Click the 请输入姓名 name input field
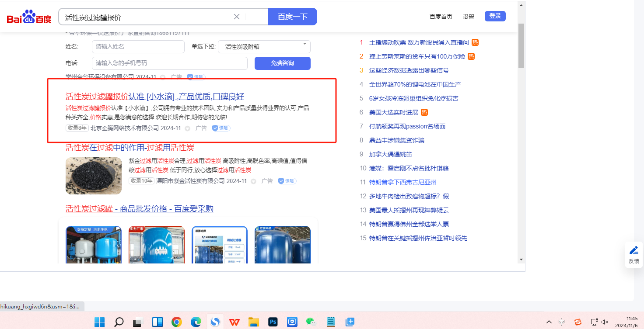This screenshot has width=644, height=329. 137,47
